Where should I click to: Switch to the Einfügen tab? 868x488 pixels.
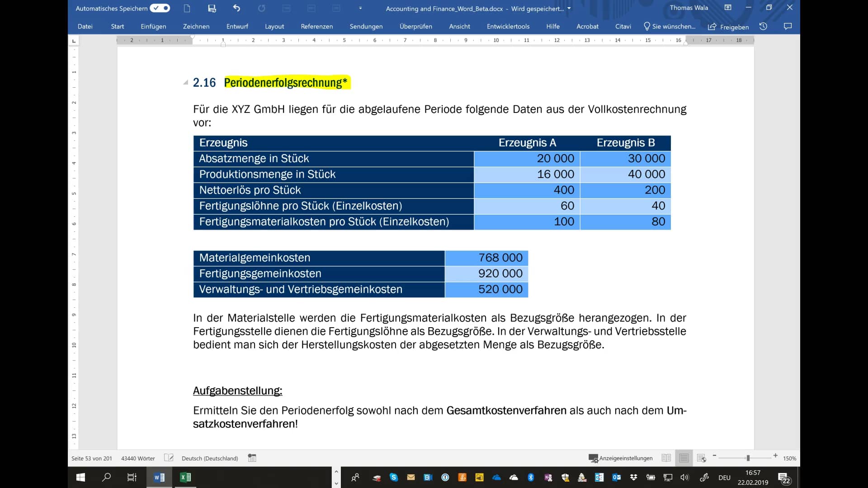tap(153, 26)
